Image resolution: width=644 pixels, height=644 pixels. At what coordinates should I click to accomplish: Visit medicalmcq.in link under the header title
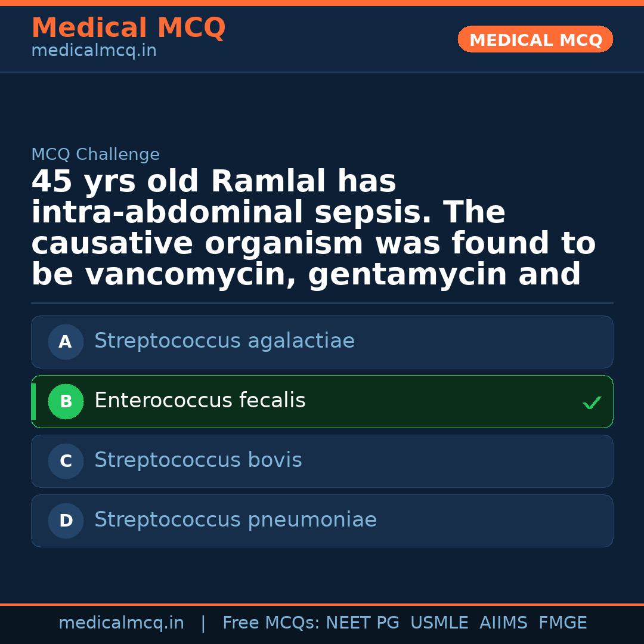pos(94,51)
